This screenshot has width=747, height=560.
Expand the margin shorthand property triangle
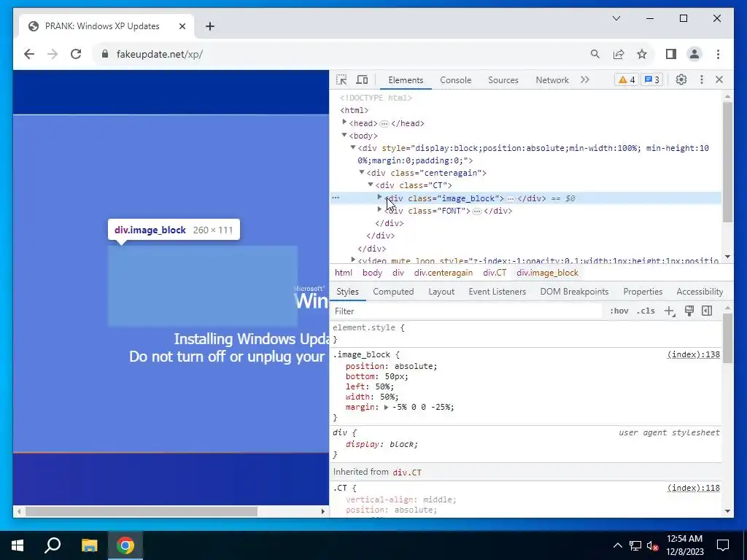click(387, 407)
